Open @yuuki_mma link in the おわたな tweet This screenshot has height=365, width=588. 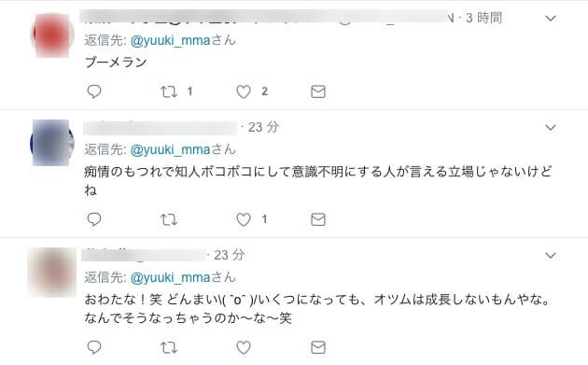coord(170,277)
